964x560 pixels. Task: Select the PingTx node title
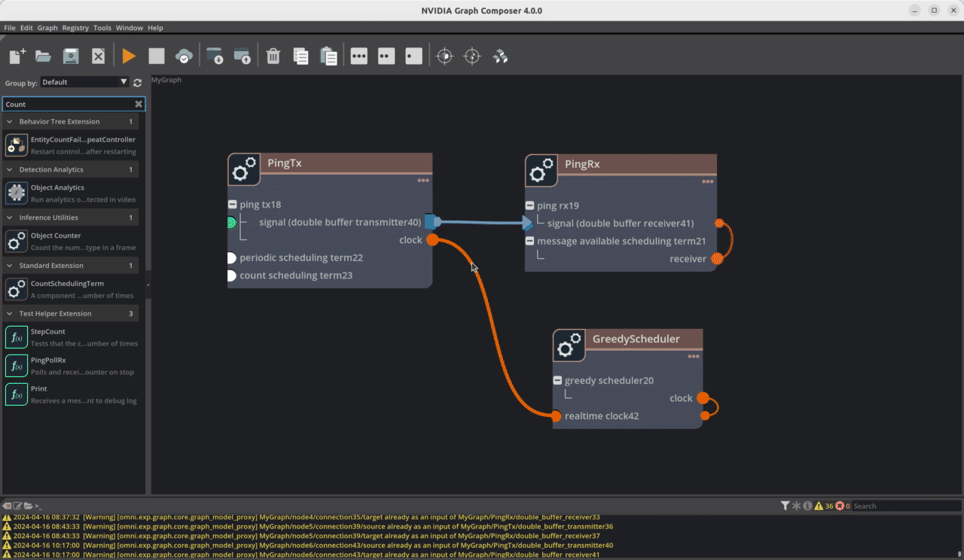point(285,163)
